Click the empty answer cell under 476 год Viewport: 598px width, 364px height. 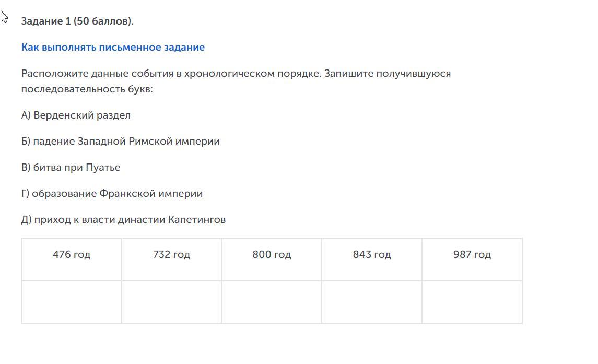pyautogui.click(x=72, y=302)
